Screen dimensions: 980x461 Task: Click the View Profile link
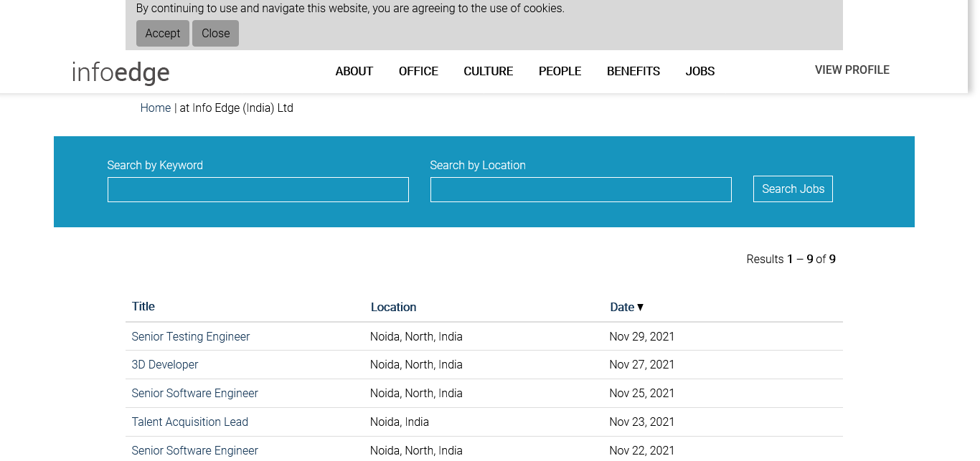tap(852, 70)
